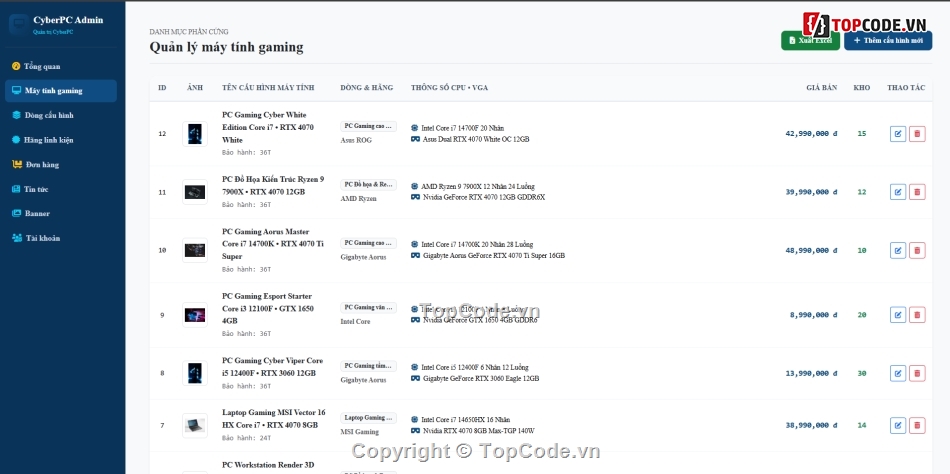Click the Intel Core i7 14700F 20 Nhân text

click(x=462, y=128)
